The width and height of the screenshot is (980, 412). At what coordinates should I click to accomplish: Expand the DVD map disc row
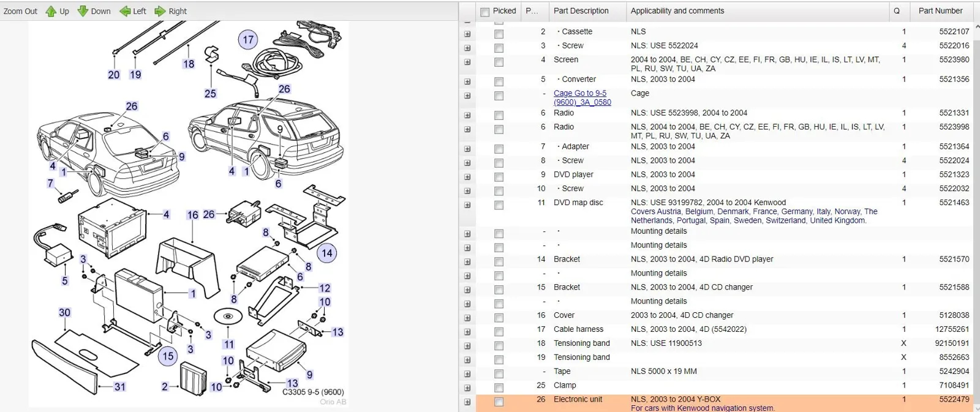coord(467,206)
